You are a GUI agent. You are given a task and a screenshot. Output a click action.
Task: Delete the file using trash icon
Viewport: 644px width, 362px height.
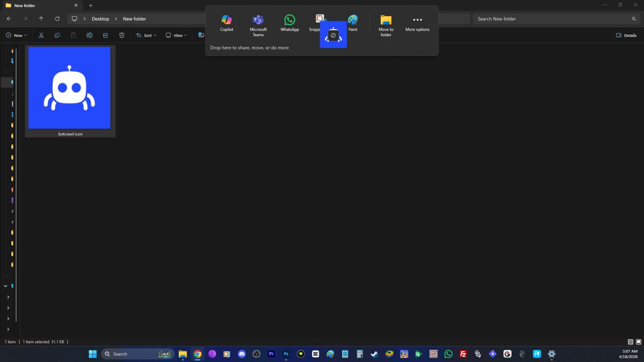122,35
